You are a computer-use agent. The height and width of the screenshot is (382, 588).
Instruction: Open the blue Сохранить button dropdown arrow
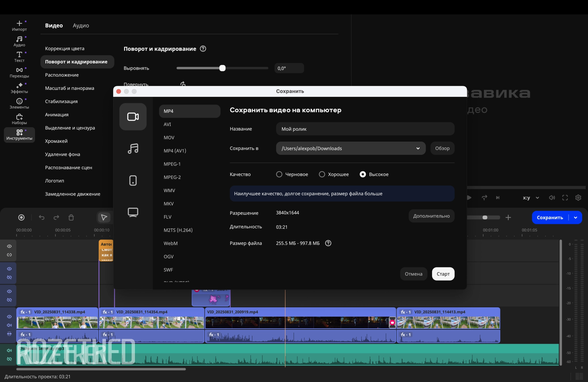coord(576,217)
